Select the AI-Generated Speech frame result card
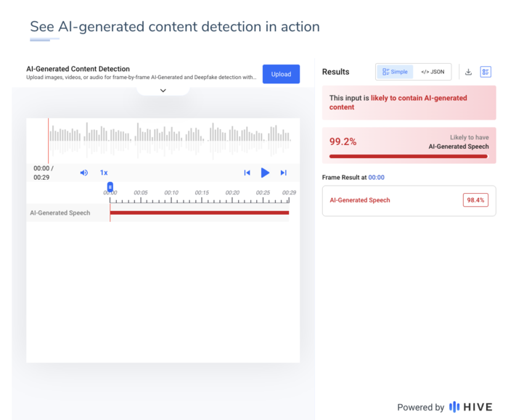Viewport: 508px width, 420px height. 392,200
